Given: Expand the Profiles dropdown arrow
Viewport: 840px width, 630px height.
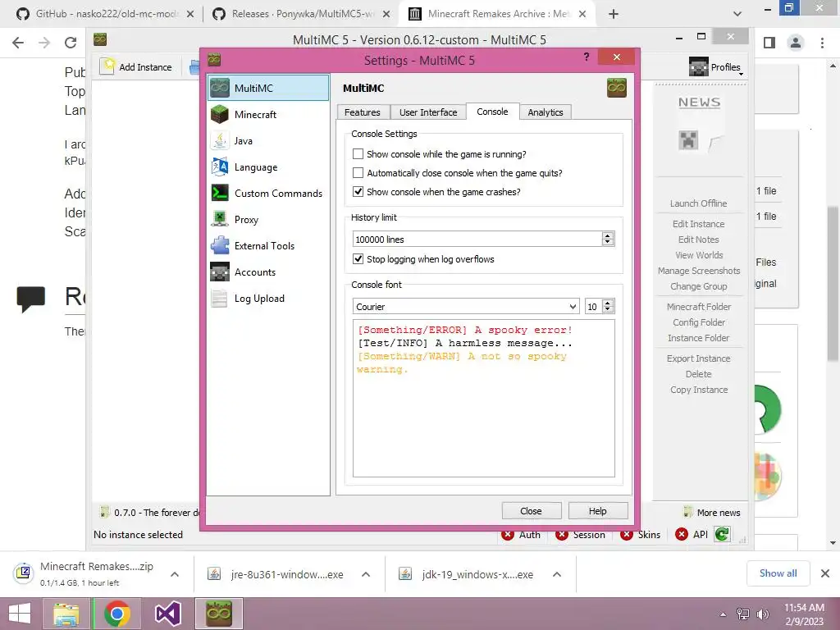Looking at the screenshot, I should (x=741, y=73).
